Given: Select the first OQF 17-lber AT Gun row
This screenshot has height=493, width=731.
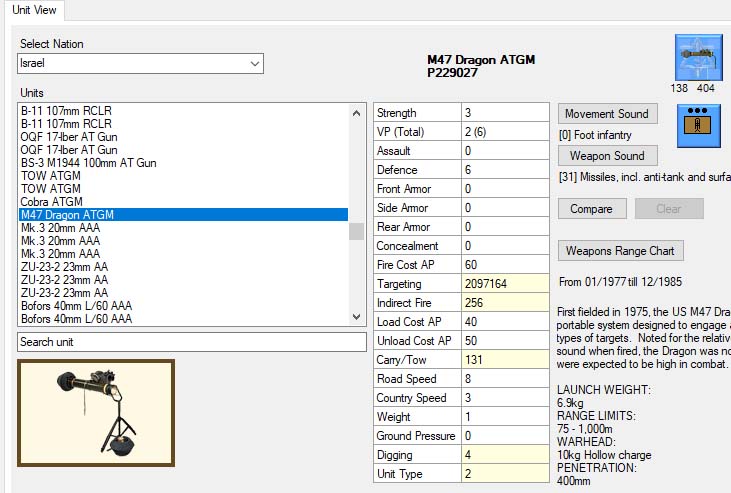Looking at the screenshot, I should pos(184,137).
